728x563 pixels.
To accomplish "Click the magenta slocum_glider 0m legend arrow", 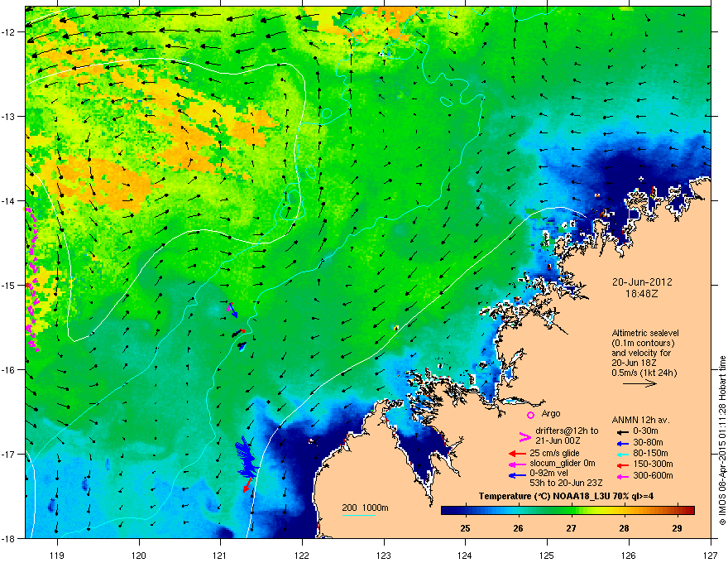I will pyautogui.click(x=517, y=464).
